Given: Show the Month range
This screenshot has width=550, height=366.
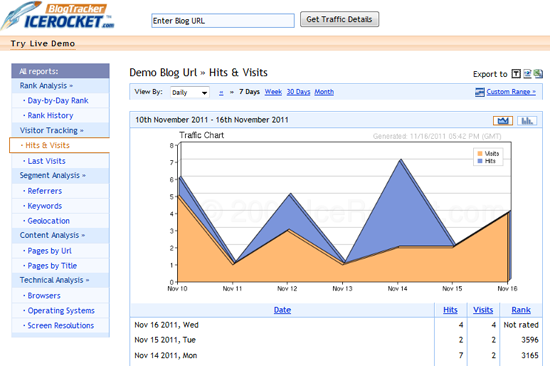Looking at the screenshot, I should coord(324,92).
